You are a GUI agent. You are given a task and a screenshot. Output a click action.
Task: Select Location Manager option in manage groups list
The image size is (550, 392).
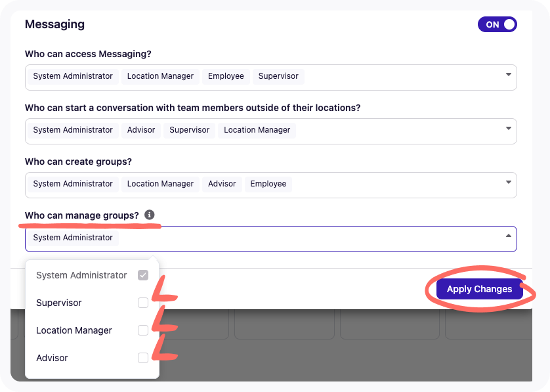coord(93,330)
